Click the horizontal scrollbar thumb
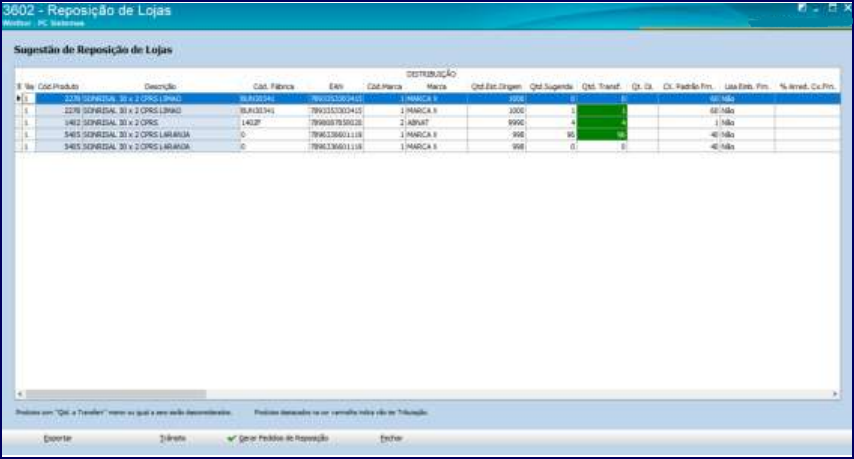This screenshot has width=854, height=459. (116, 394)
